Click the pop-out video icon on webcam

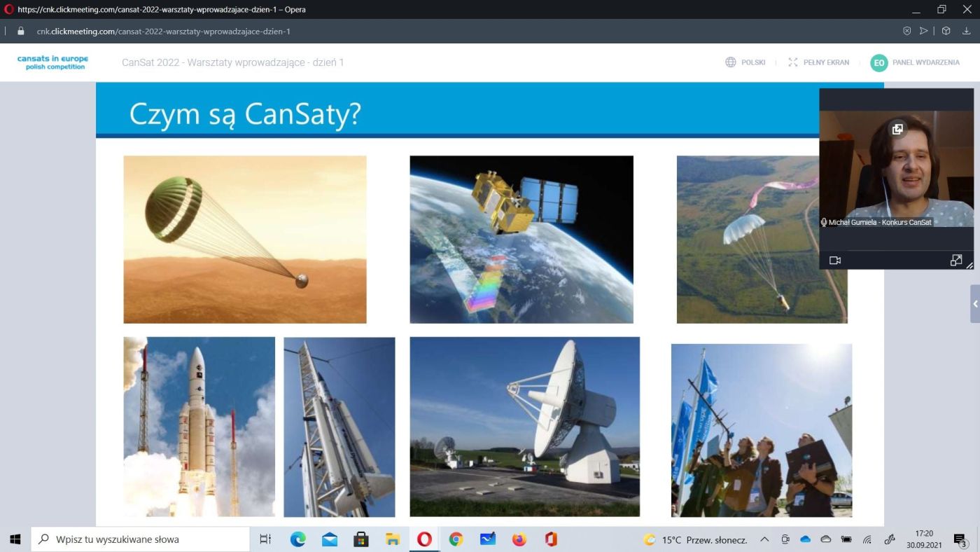point(897,129)
